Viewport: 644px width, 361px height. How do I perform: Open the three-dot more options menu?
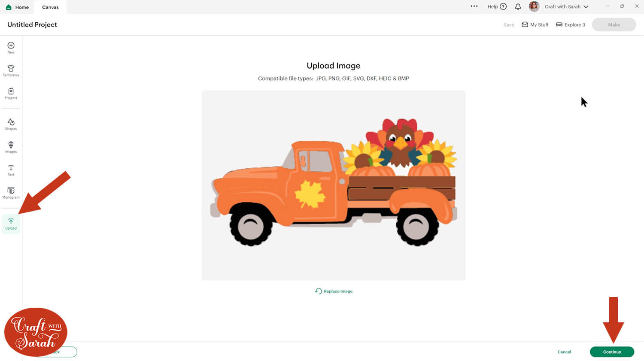(474, 6)
